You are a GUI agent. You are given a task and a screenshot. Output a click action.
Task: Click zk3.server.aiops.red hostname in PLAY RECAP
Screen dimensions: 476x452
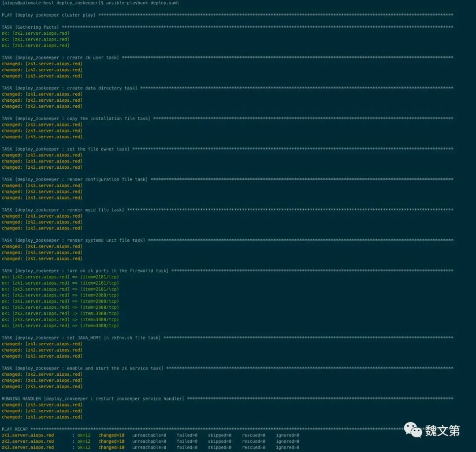click(x=28, y=448)
